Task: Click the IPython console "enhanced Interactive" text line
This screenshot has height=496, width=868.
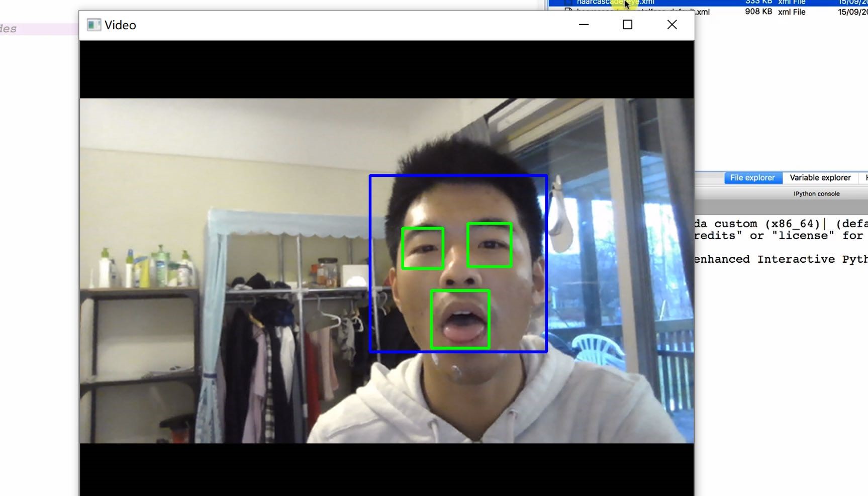Action: click(780, 259)
